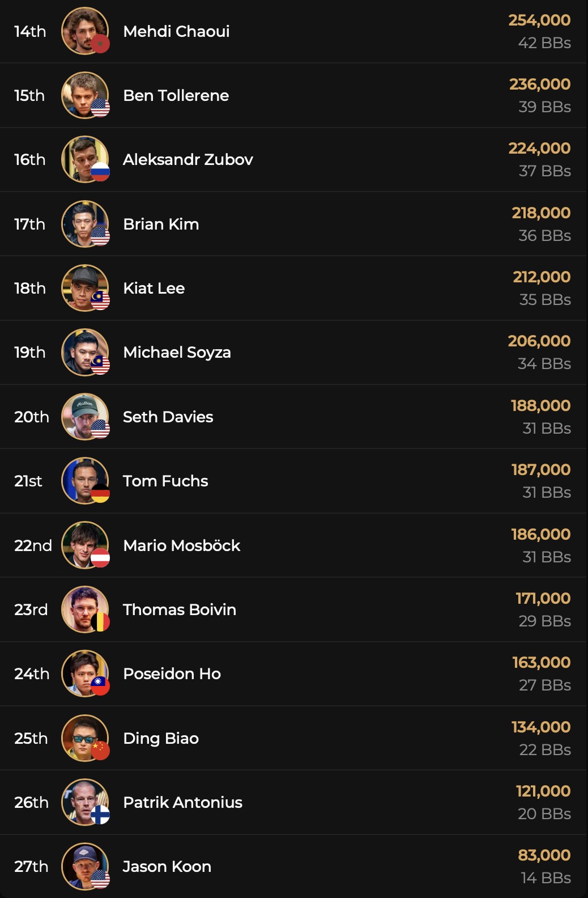Click the 254,000 chip count
This screenshot has height=898, width=588.
(539, 20)
